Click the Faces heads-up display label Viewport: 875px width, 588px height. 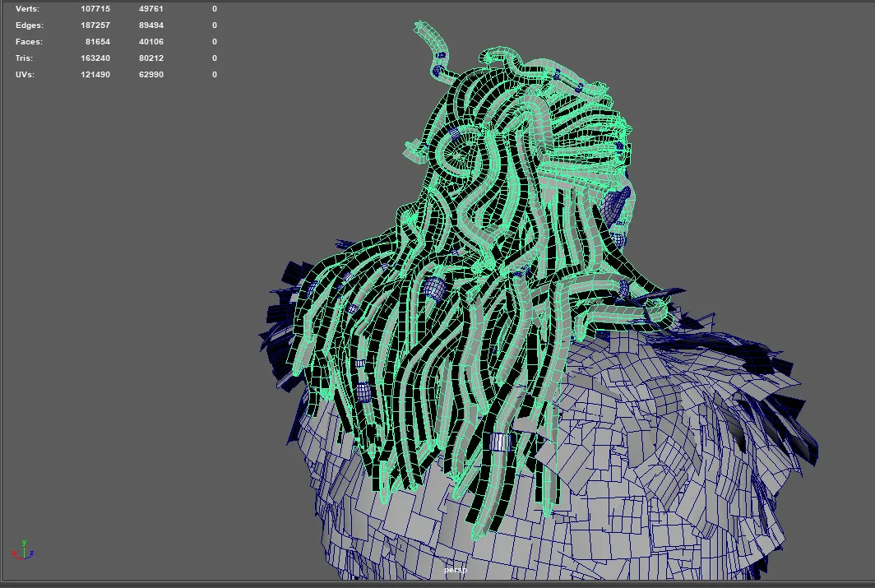coord(28,41)
